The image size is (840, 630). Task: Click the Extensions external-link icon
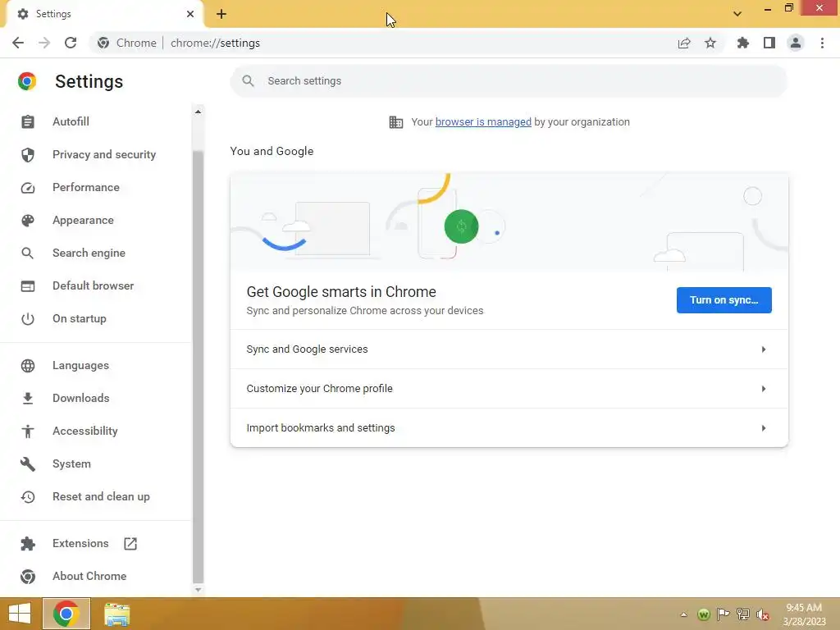pos(130,543)
